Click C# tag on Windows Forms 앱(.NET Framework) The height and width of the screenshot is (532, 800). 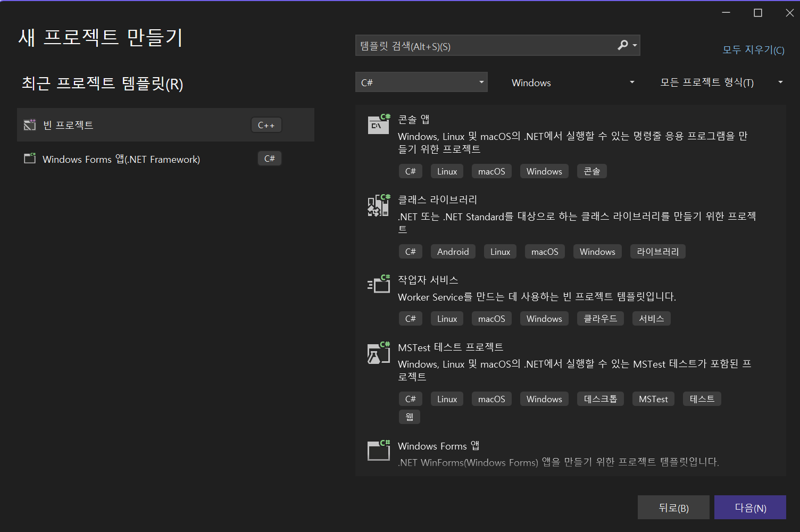[x=270, y=159]
